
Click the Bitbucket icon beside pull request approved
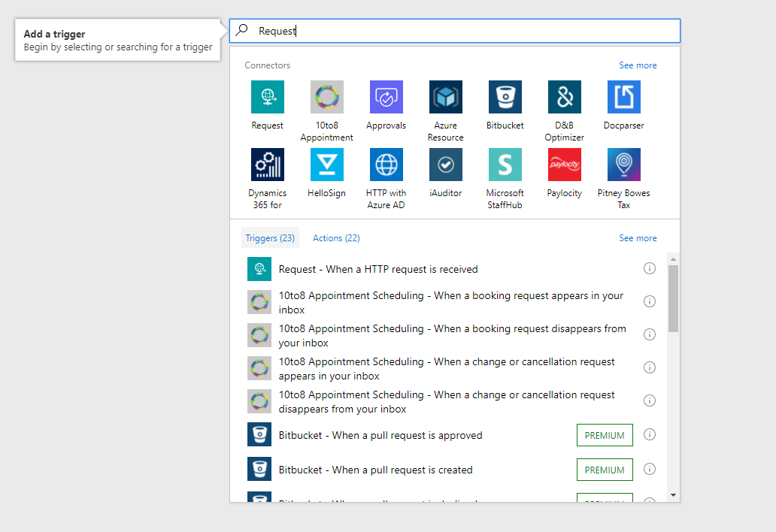pos(259,434)
